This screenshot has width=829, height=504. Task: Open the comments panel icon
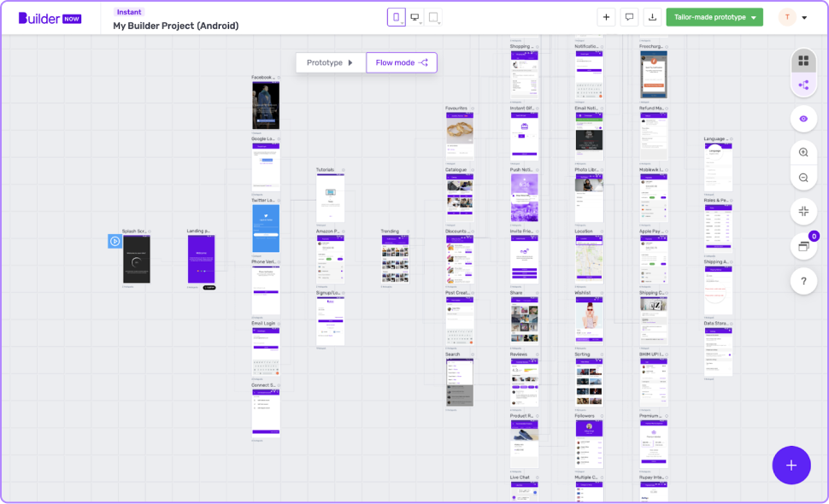coord(630,17)
